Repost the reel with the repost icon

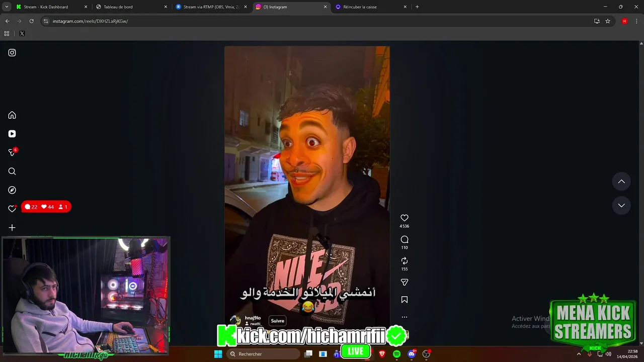[405, 260]
